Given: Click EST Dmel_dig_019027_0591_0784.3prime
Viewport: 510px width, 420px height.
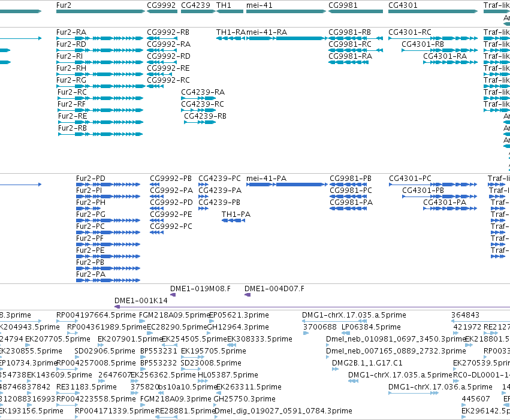Looking at the screenshot, I should [216, 417].
